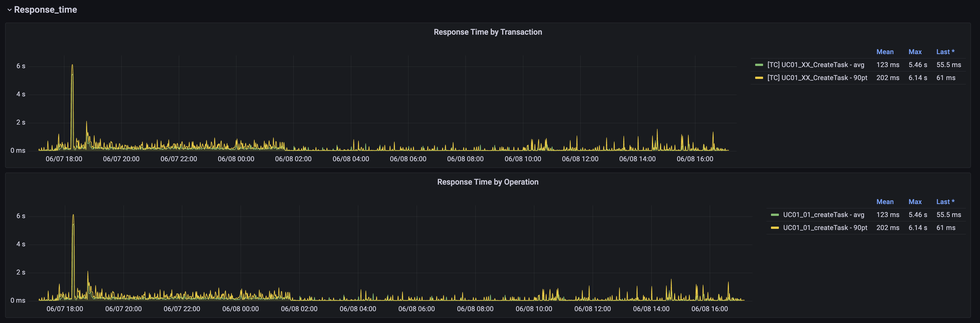Collapse the Response_time row chevron

point(10,10)
